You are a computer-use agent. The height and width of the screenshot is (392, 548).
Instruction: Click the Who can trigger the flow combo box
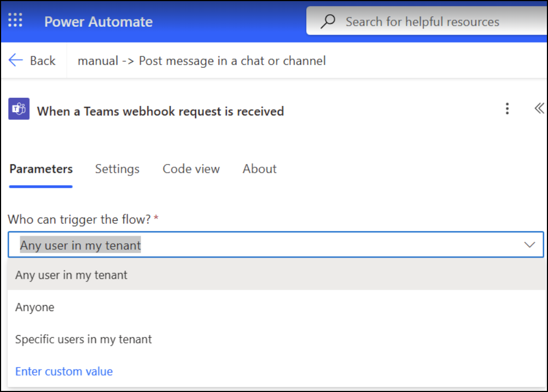tap(276, 244)
